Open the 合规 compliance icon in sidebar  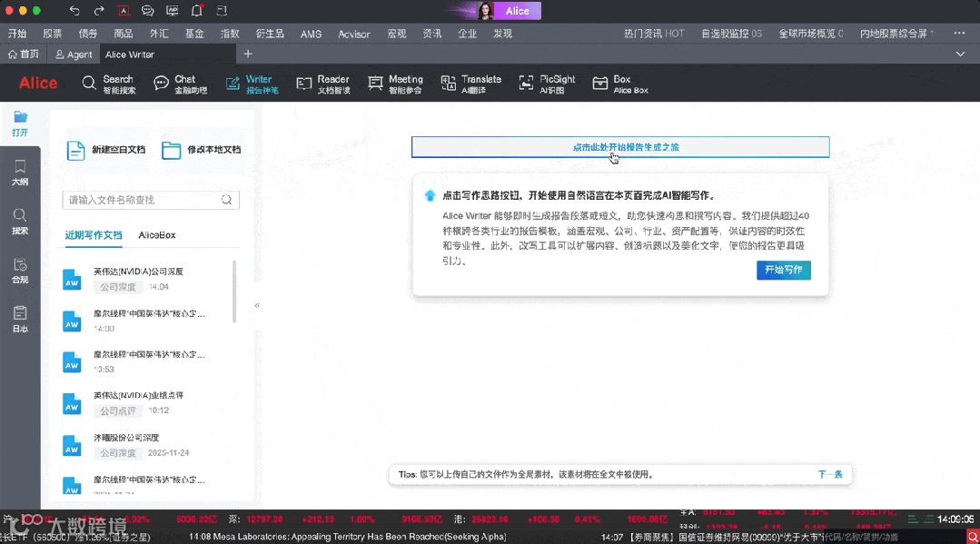[20, 272]
